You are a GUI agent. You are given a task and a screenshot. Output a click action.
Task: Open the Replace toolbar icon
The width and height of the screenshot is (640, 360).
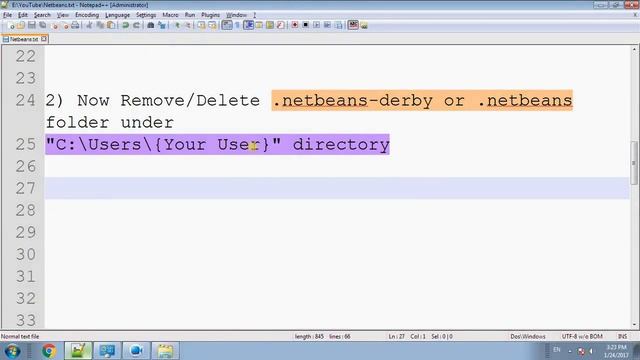tap(162, 25)
